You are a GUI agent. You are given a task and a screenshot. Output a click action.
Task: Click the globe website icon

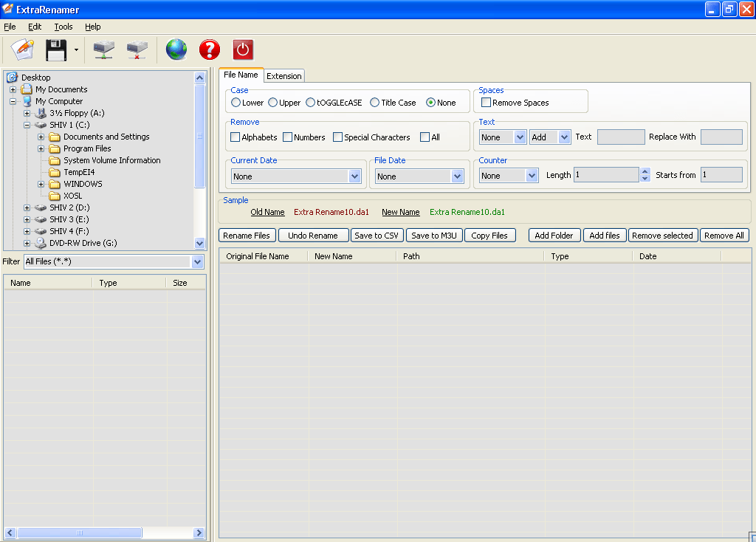[176, 49]
